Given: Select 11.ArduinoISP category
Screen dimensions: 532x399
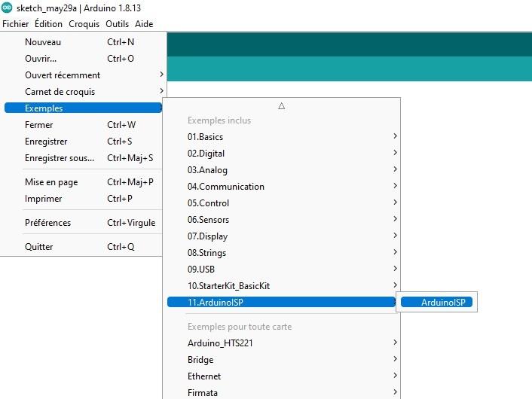Looking at the screenshot, I should [x=282, y=303].
